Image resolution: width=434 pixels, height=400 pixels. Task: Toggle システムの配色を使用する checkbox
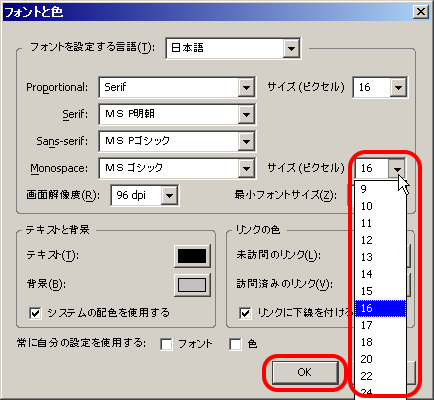click(35, 313)
